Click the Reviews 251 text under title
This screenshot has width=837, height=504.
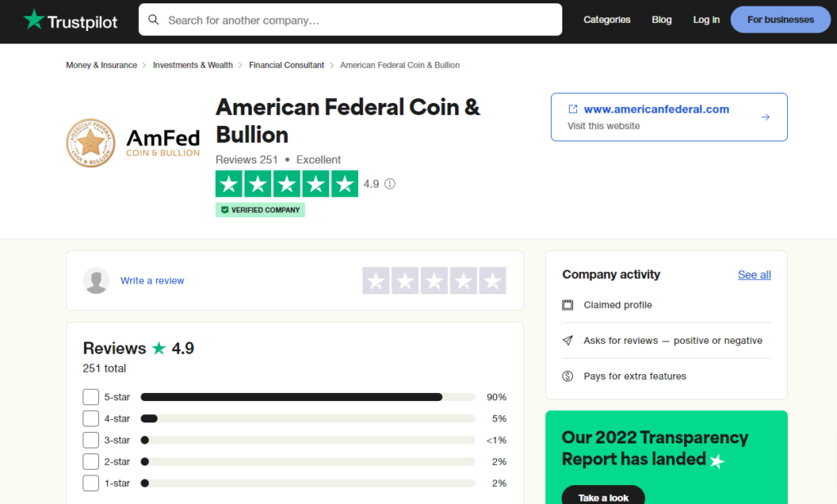point(247,159)
